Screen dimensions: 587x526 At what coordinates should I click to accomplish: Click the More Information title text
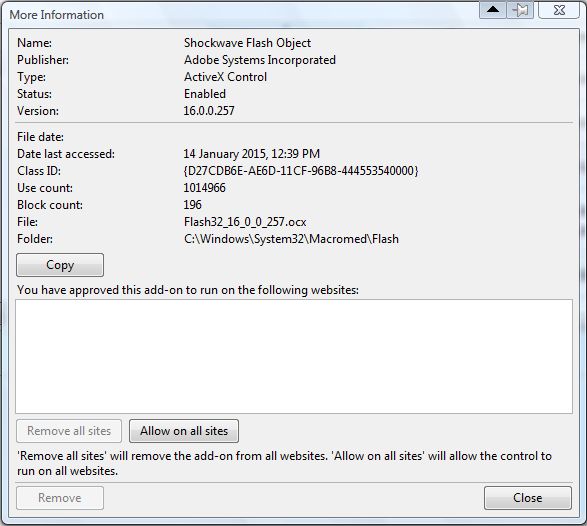(x=57, y=15)
